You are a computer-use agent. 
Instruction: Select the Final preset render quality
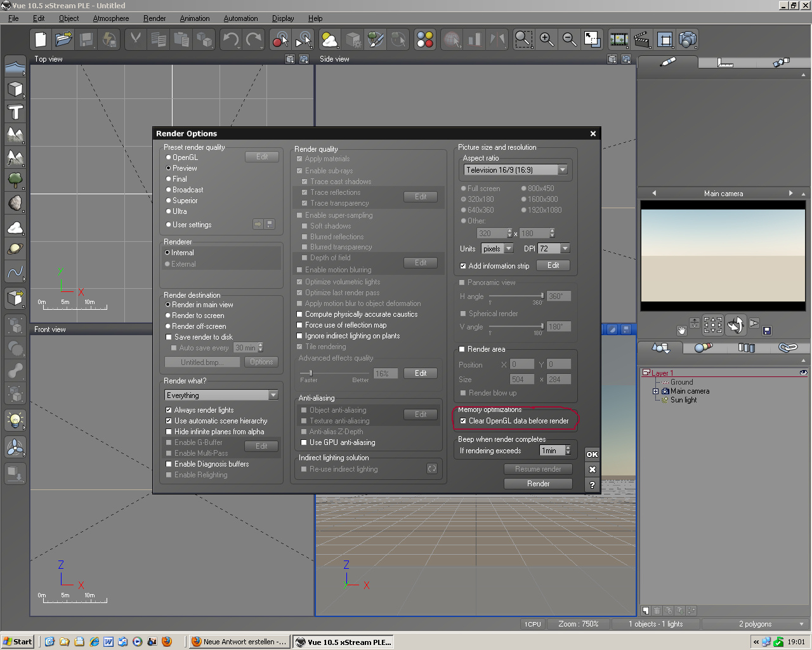169,179
